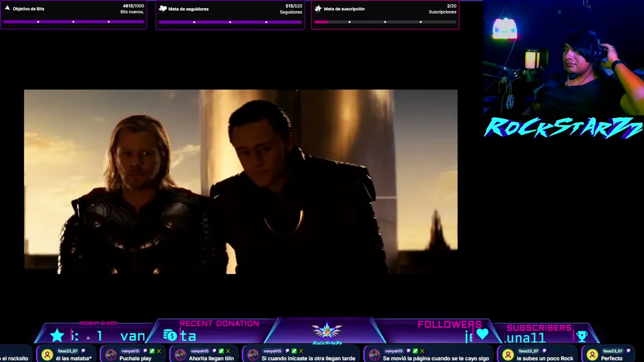644x362 pixels.
Task: Click the star icon in the Recent Cheer panel
Action: [x=57, y=335]
